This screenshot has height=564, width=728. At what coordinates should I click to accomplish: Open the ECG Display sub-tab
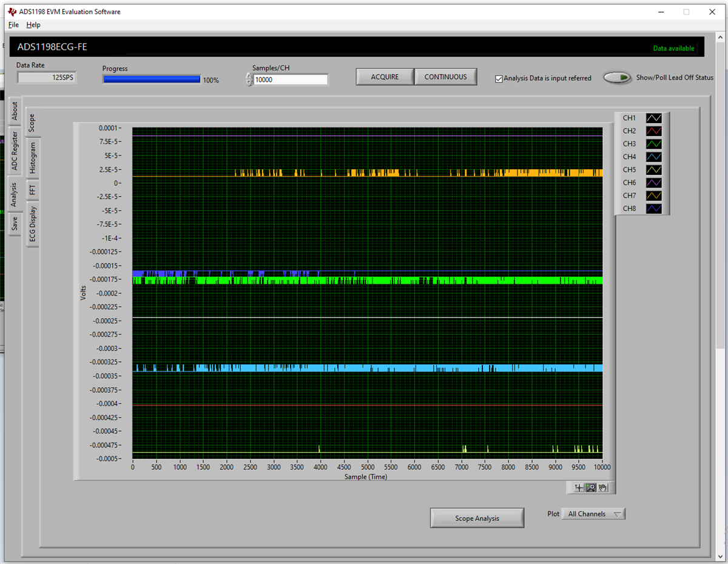tap(33, 224)
